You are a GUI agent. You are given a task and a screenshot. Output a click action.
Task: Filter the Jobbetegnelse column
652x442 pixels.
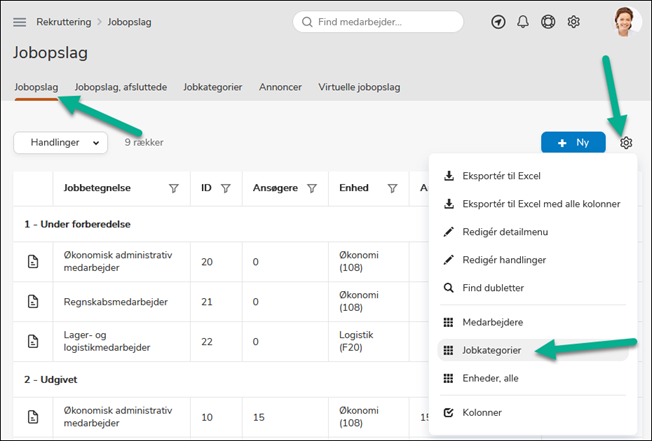coord(173,188)
